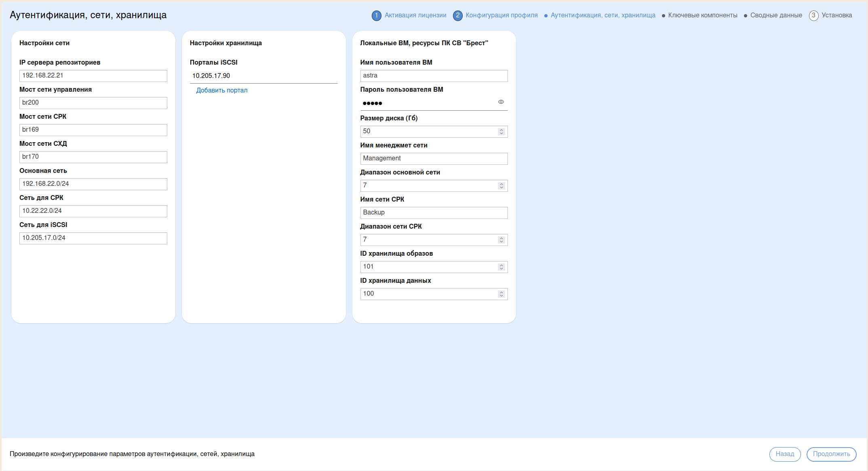Adjust Размер диска spinner arrows
The width and height of the screenshot is (868, 471).
[x=501, y=132]
